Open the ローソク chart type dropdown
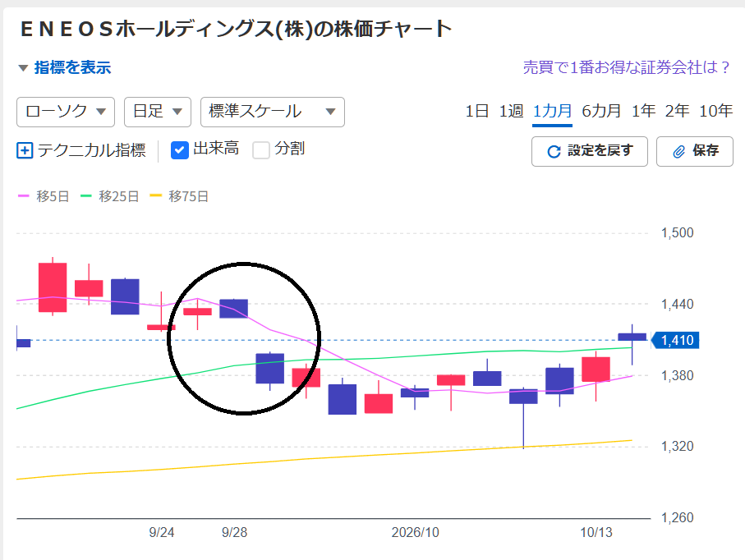This screenshot has width=745, height=560. point(66,112)
